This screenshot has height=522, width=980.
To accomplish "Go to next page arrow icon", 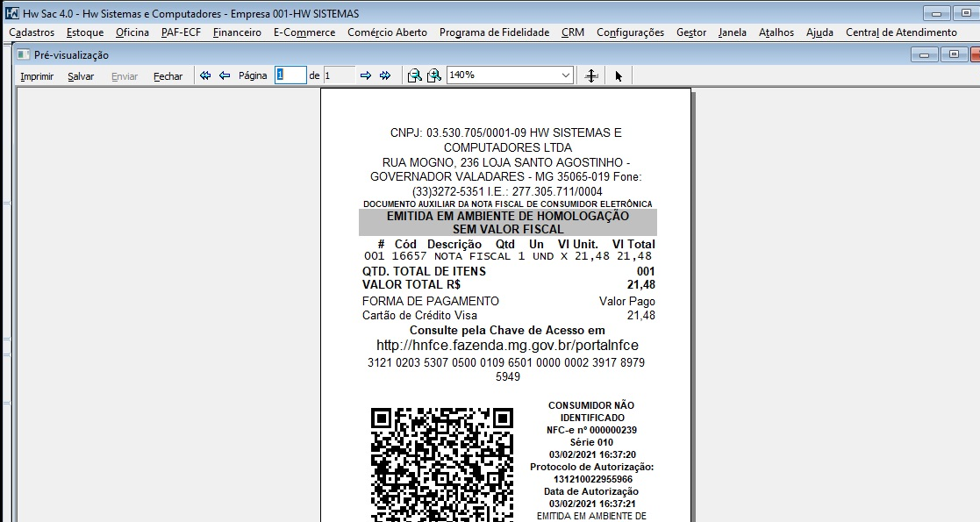I will point(366,75).
